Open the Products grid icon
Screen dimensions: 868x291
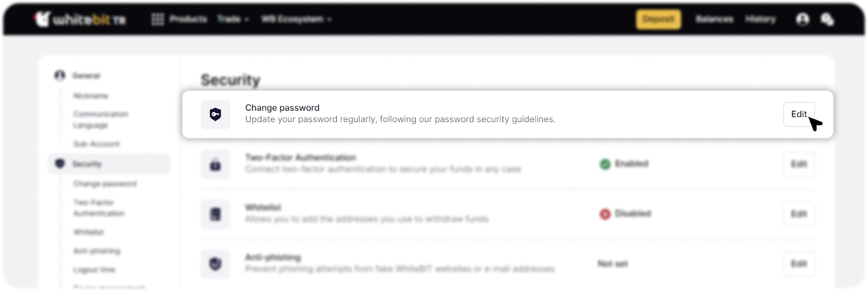point(157,20)
